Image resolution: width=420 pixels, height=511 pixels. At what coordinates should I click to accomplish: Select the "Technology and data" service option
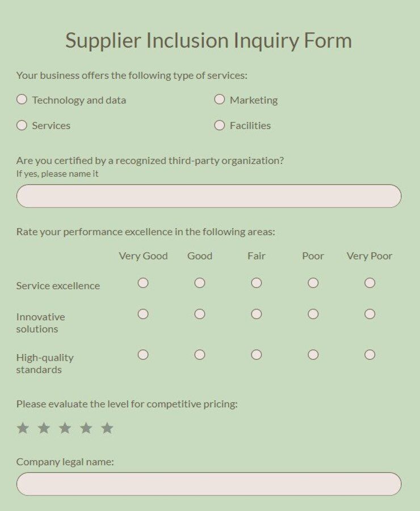pos(22,99)
